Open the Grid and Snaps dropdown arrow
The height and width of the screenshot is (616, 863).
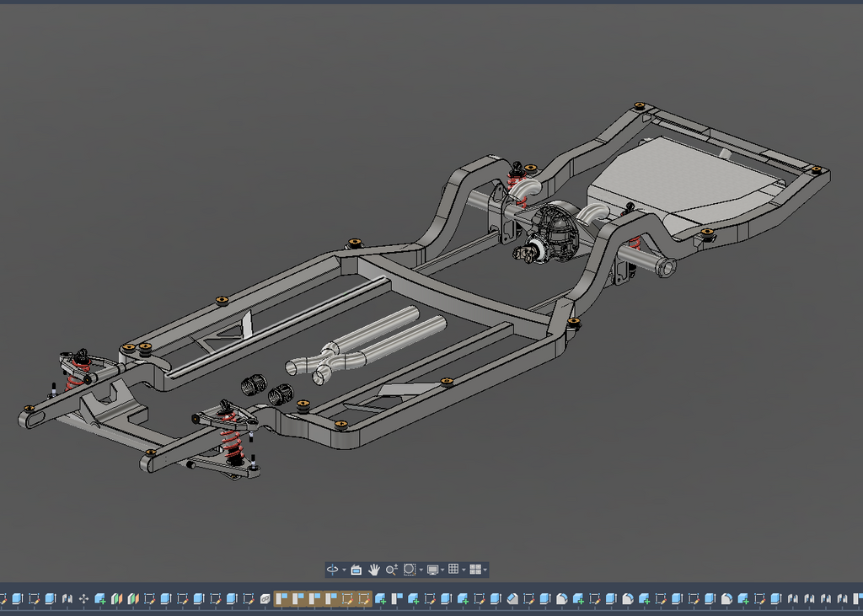pyautogui.click(x=464, y=570)
